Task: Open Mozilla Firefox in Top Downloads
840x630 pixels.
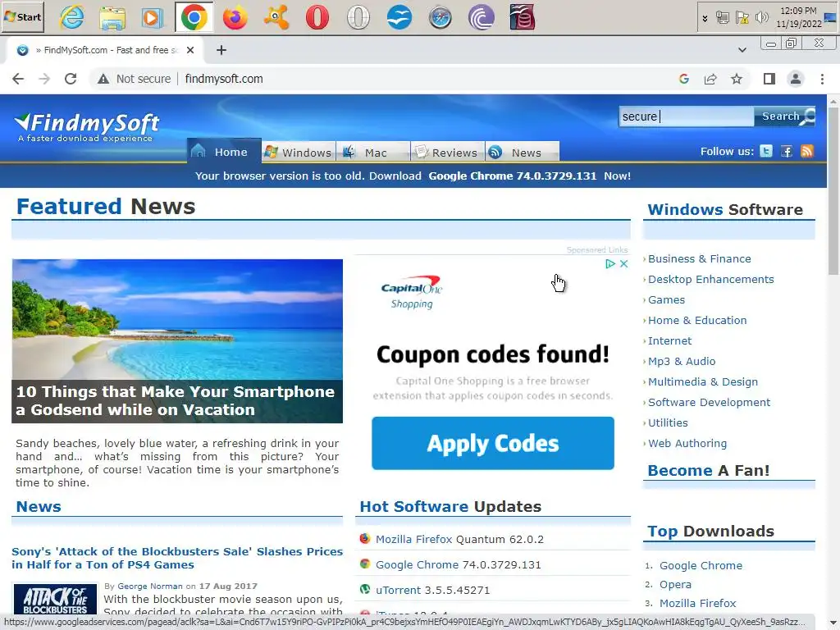Action: [x=697, y=603]
